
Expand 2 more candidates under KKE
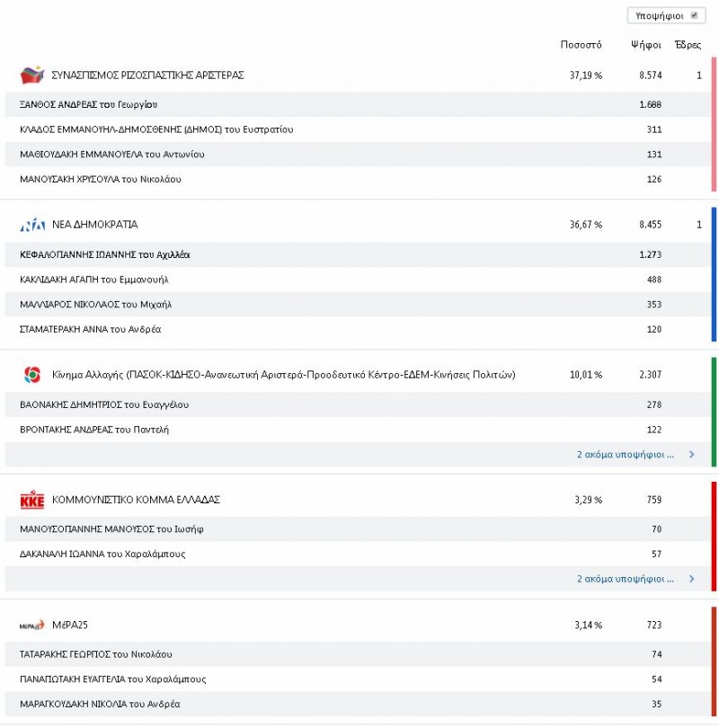[x=625, y=580]
